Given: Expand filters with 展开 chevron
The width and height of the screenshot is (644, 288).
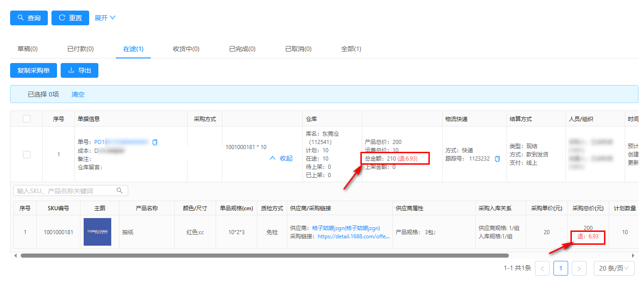Looking at the screenshot, I should tap(105, 18).
